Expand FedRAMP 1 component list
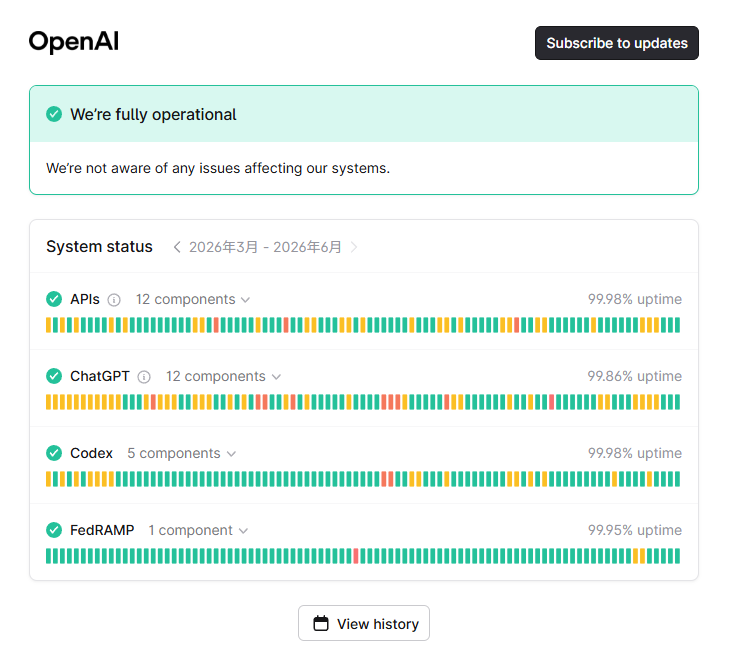 pos(198,530)
